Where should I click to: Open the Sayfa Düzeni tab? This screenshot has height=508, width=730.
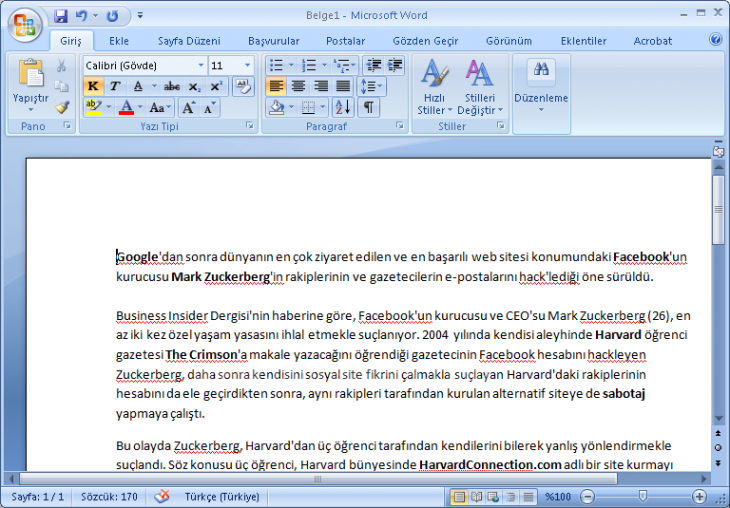coord(189,41)
